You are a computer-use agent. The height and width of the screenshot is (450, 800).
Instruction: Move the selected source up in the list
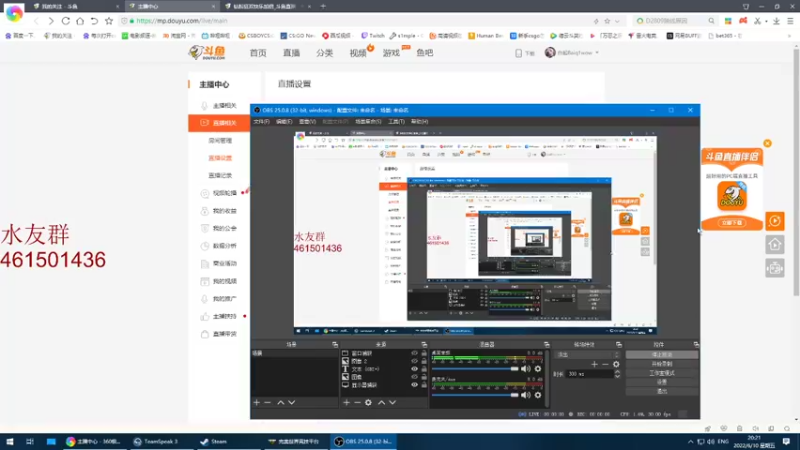[381, 403]
